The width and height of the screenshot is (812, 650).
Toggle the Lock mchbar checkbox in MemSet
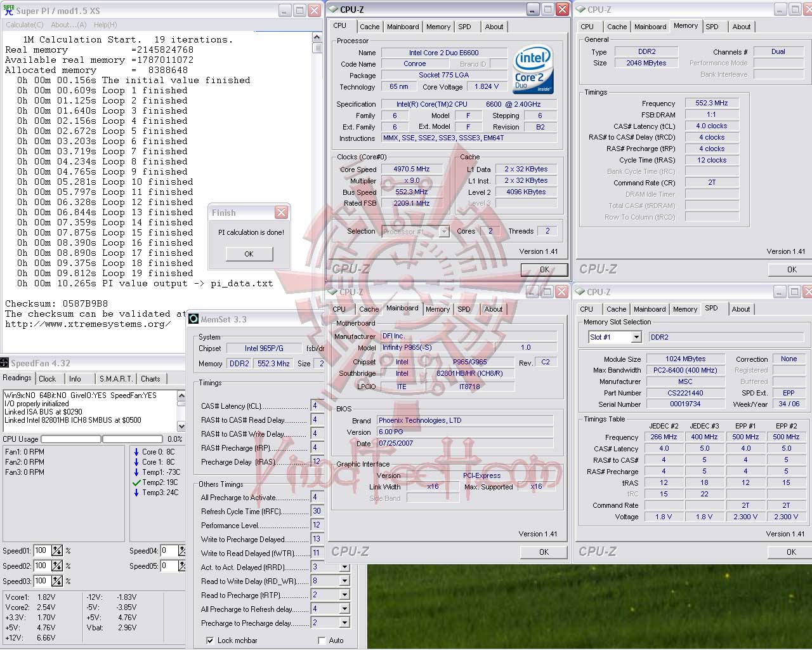coord(210,640)
